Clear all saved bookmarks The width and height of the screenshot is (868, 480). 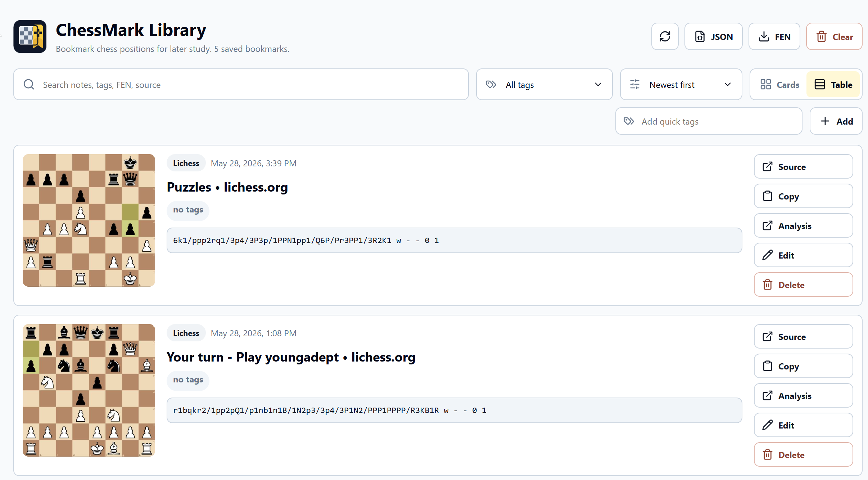pyautogui.click(x=834, y=36)
